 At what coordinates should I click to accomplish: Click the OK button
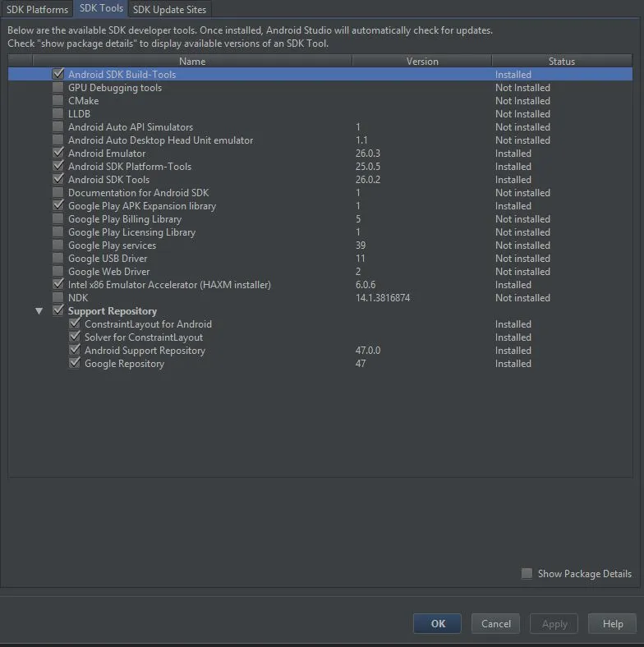(437, 623)
